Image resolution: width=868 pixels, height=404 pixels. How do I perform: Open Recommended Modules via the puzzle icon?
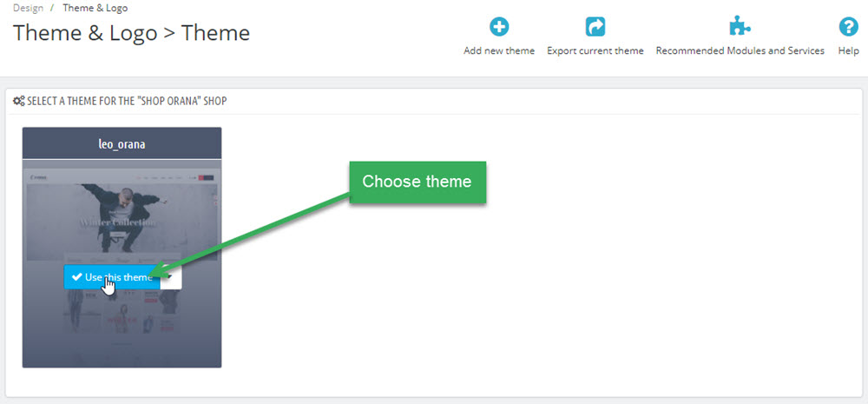740,26
